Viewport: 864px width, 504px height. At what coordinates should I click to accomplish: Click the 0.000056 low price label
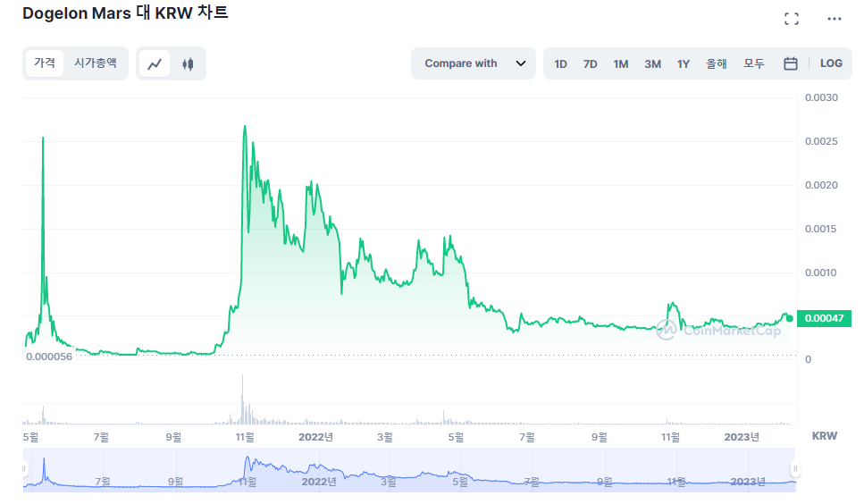coord(49,357)
